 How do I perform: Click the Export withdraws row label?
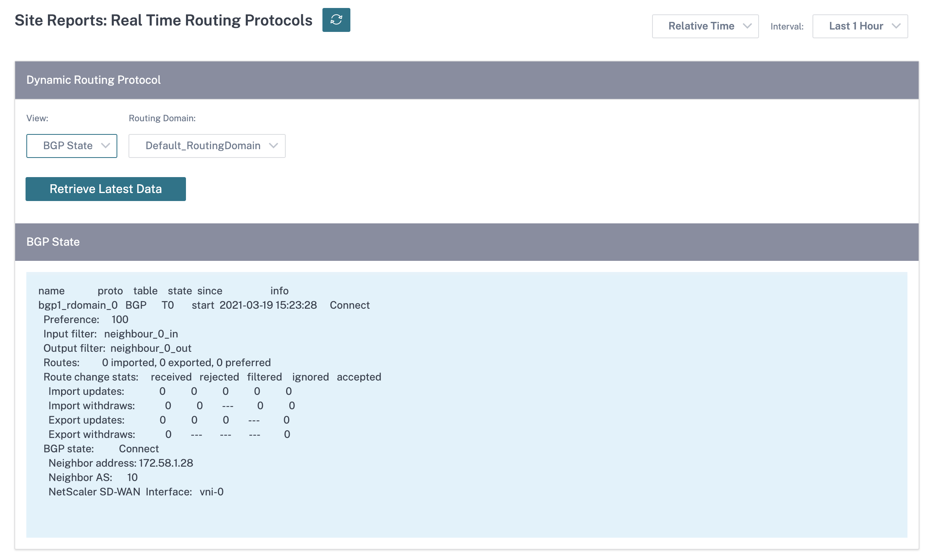[x=92, y=434]
